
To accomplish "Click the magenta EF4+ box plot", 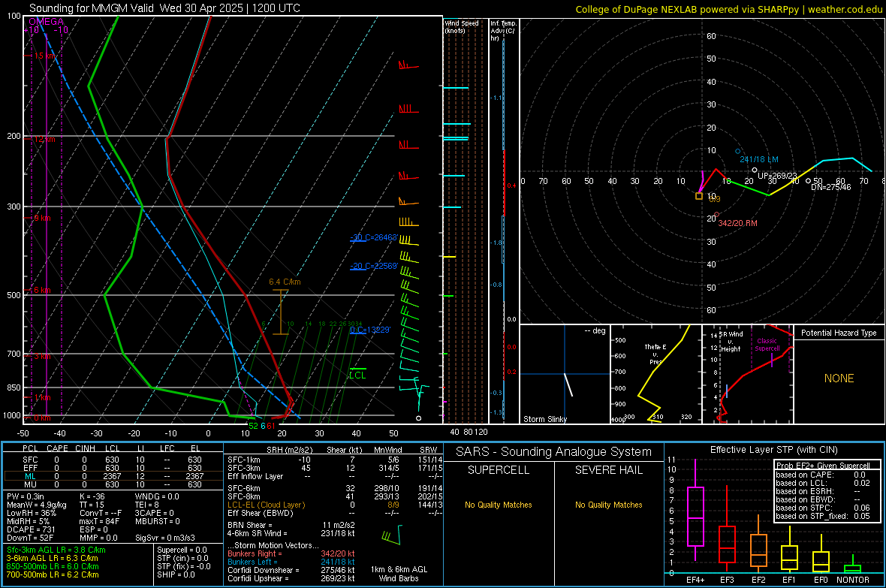I will pos(695,516).
